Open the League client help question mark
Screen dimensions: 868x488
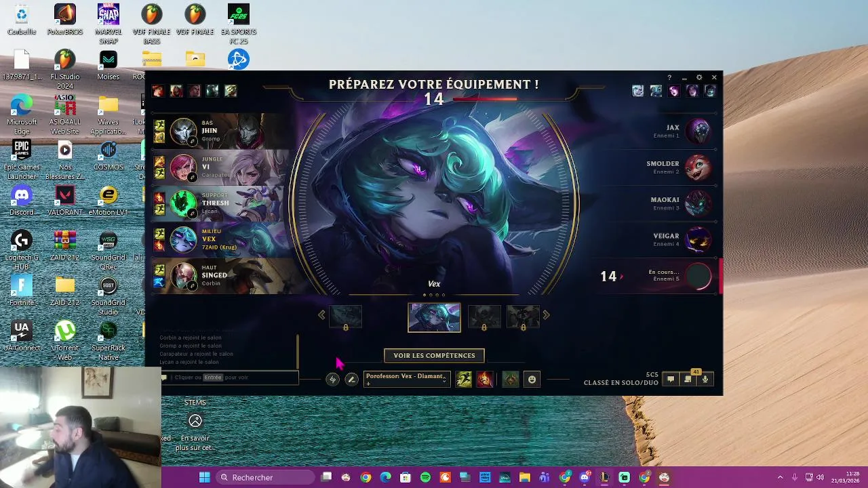click(669, 78)
